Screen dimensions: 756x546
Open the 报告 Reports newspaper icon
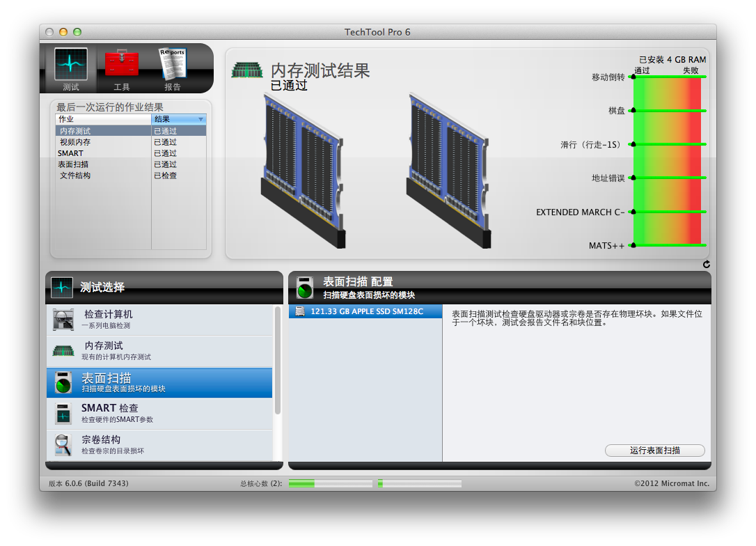click(x=173, y=63)
